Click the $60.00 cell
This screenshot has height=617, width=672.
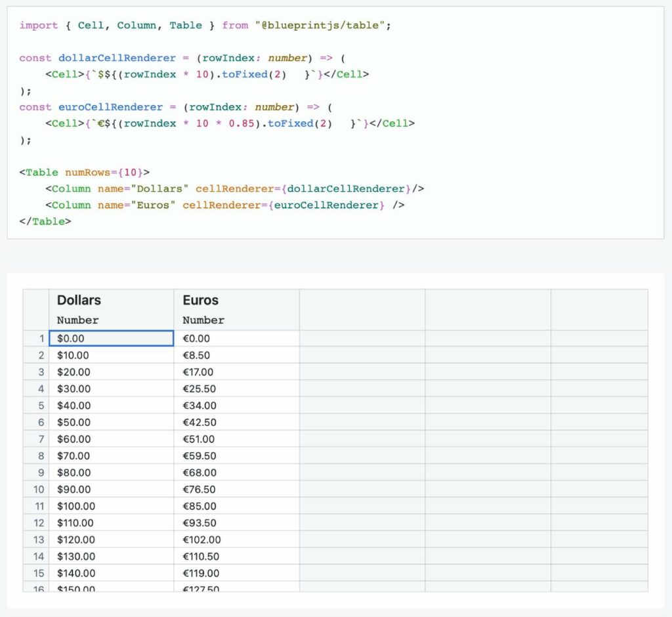(112, 438)
